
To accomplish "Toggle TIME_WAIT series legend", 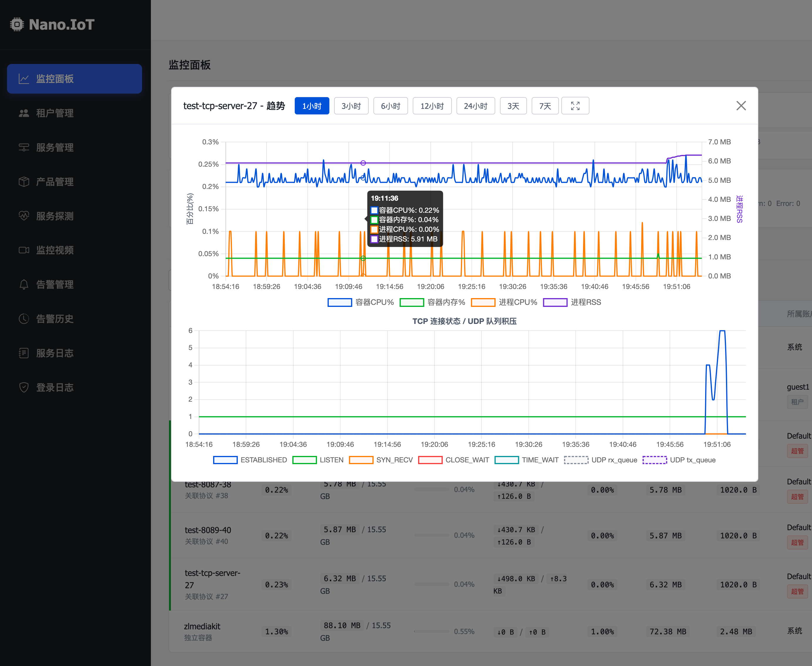I will click(x=527, y=460).
